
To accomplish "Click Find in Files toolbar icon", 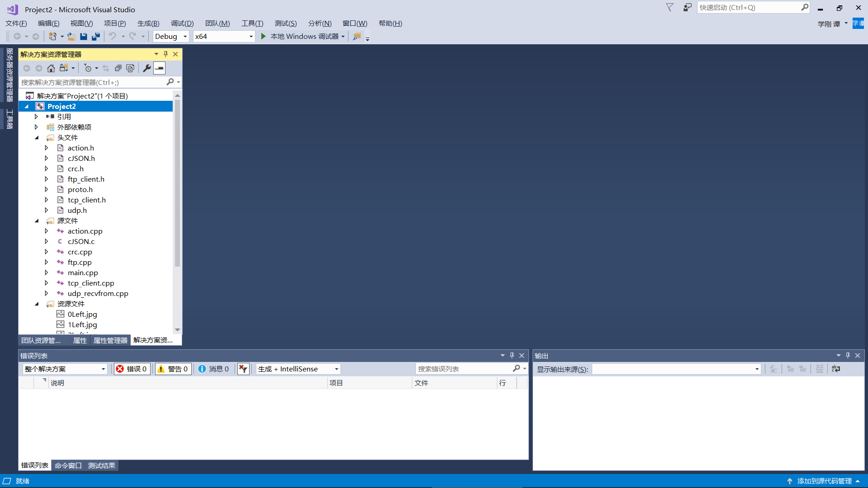I will pos(357,37).
